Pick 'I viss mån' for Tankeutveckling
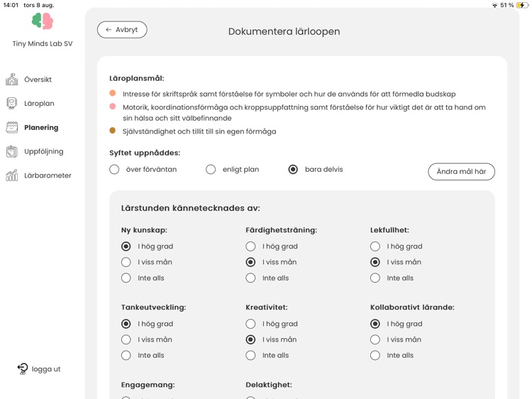Image resolution: width=532 pixels, height=399 pixels. click(x=126, y=339)
